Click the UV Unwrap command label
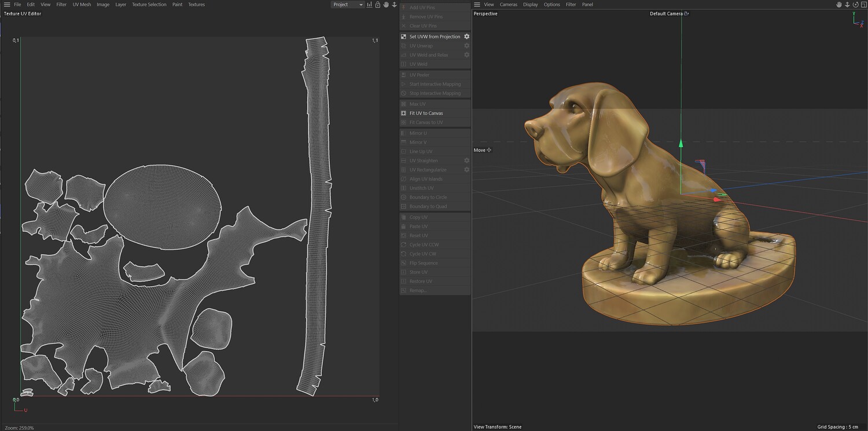This screenshot has height=431, width=868. click(421, 46)
